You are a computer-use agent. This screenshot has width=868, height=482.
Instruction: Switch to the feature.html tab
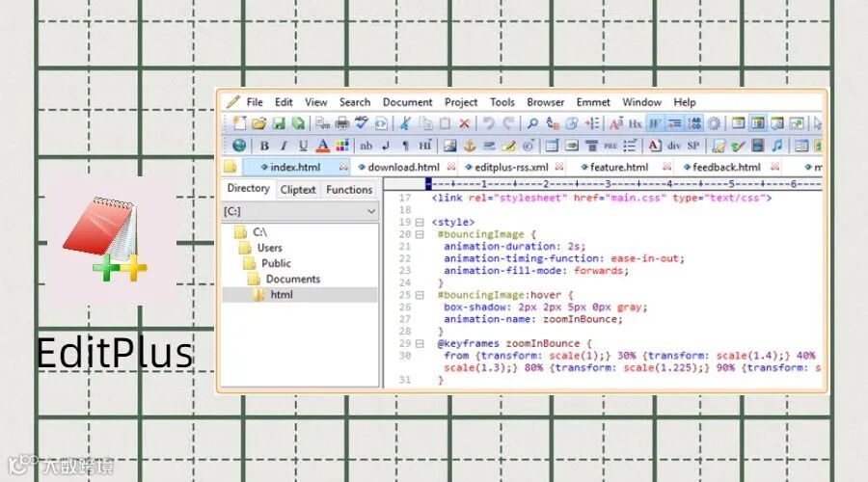619,167
